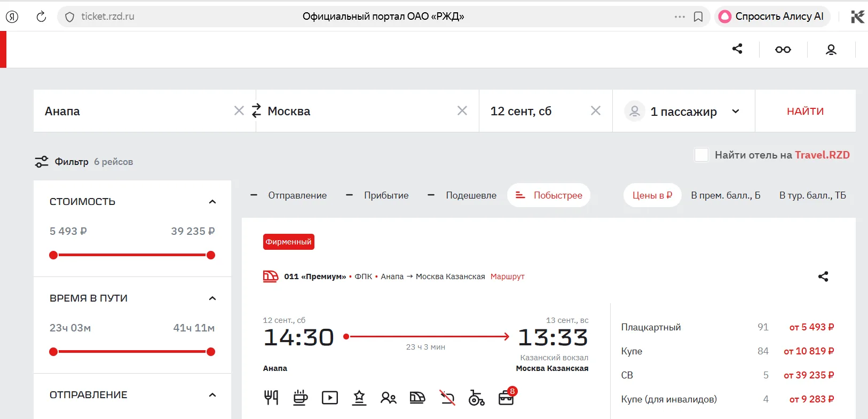
Task: Click the hot drinks cup service icon
Action: click(x=301, y=398)
